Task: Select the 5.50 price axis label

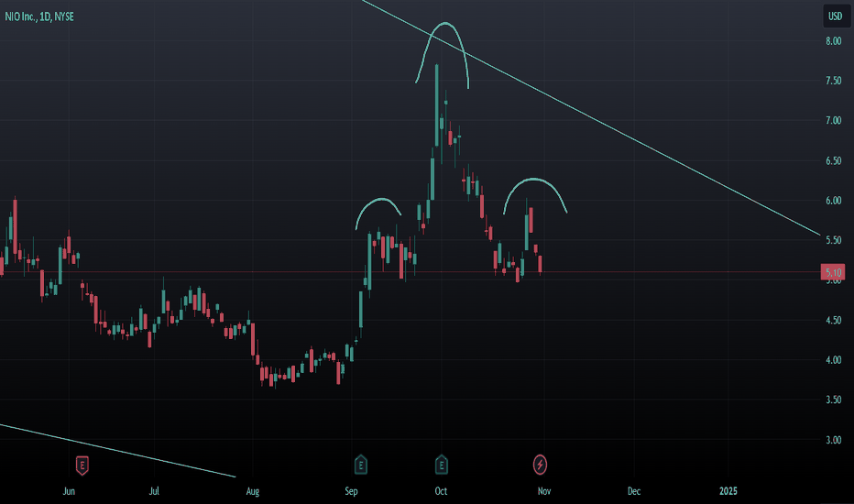Action: click(833, 240)
